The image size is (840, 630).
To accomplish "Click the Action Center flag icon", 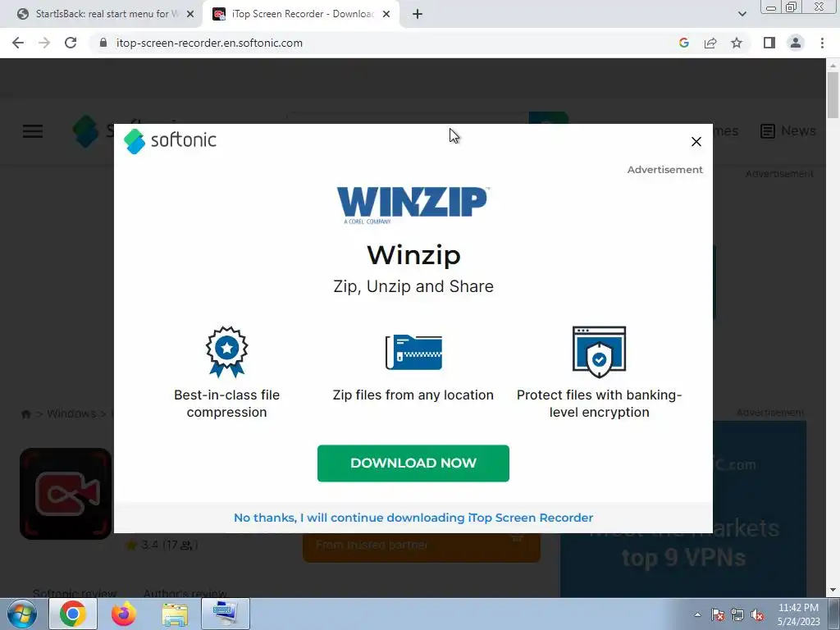I will (718, 614).
